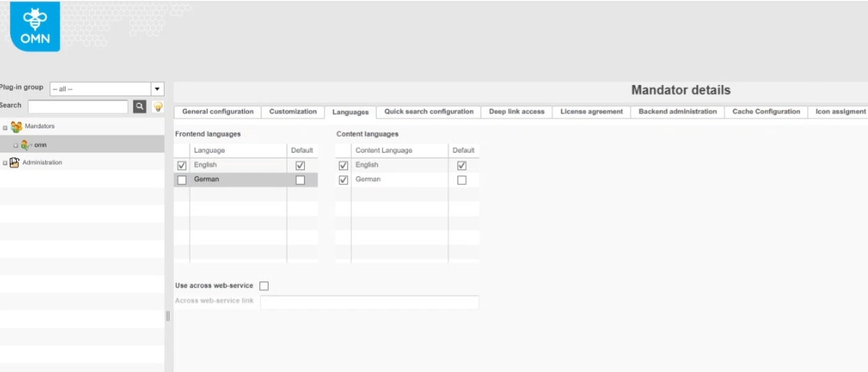868x372 pixels.
Task: Click into the Search input field
Action: coord(77,106)
